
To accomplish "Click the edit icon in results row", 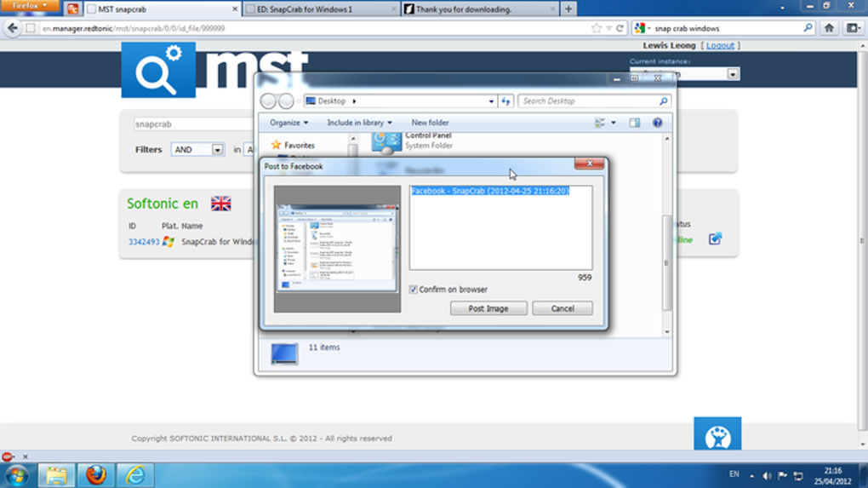I will [x=715, y=239].
